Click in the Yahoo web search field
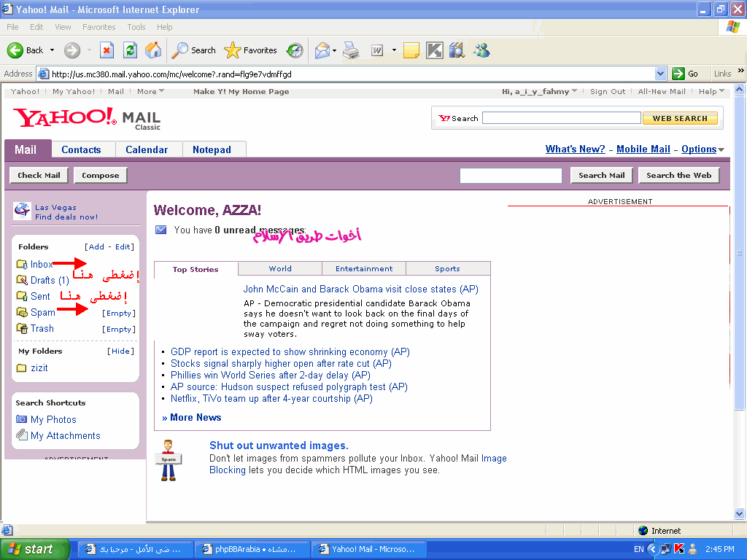Screen dimensions: 747x560 point(561,118)
